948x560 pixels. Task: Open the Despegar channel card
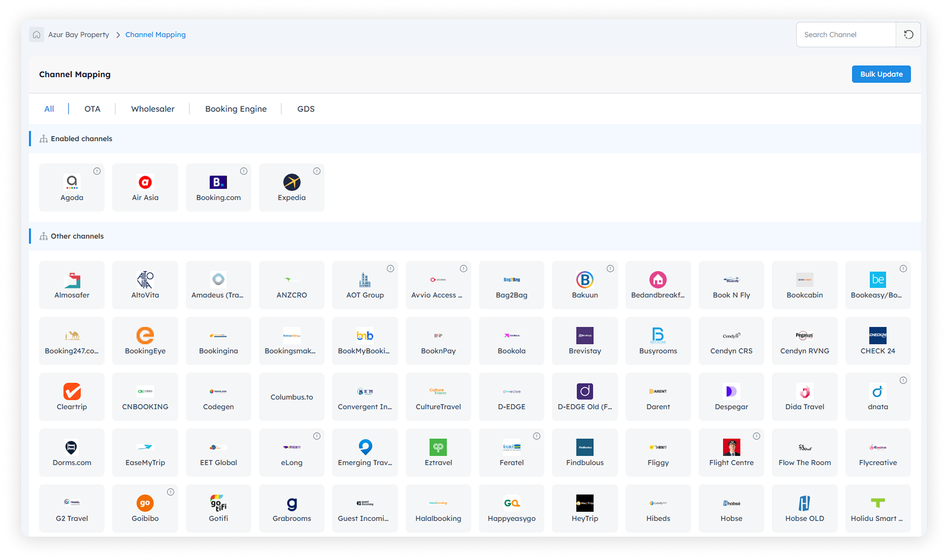(x=732, y=397)
